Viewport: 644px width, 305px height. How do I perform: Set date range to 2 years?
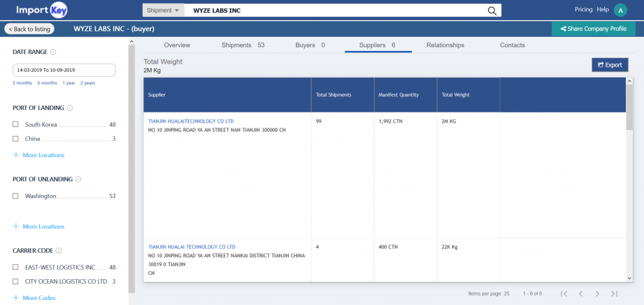[87, 83]
